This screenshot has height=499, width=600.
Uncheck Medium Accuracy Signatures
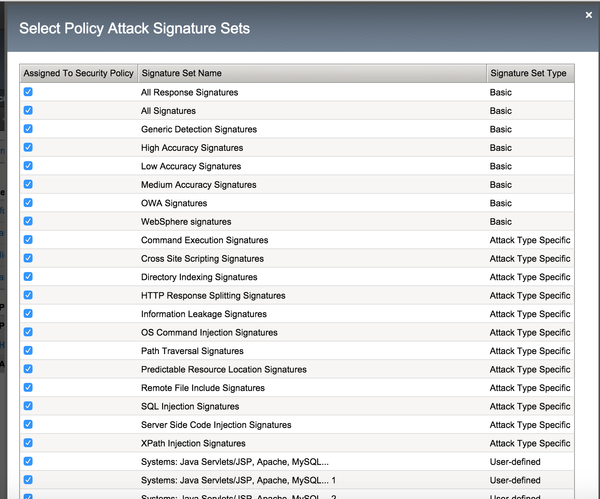click(28, 185)
